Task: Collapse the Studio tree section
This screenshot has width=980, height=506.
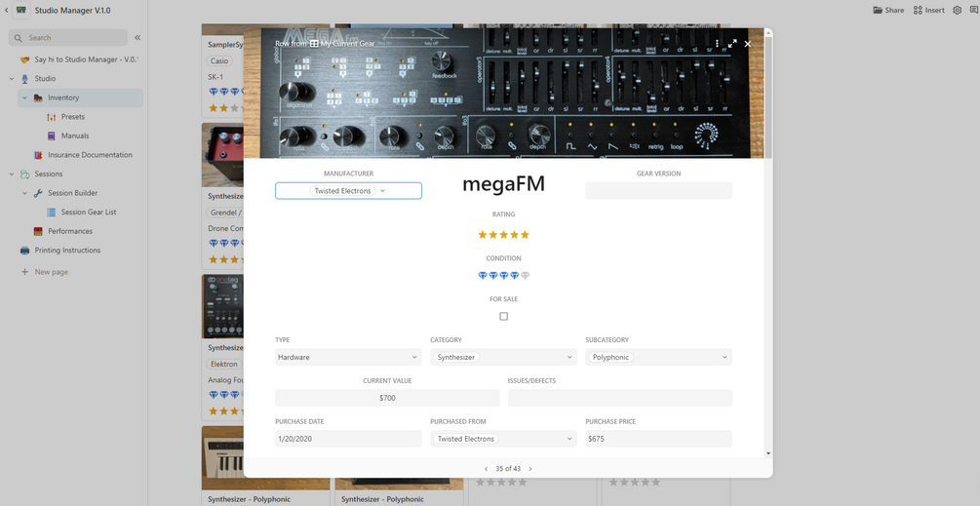Action: (12, 79)
